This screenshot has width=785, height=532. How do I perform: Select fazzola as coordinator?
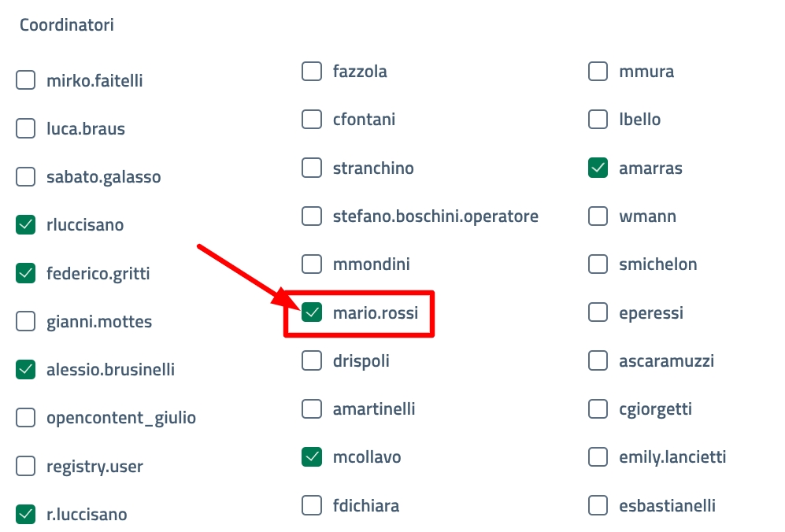coord(312,72)
